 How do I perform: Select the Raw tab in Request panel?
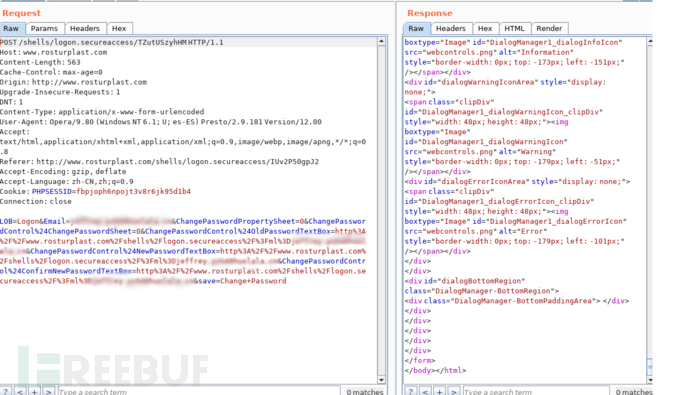tap(12, 28)
